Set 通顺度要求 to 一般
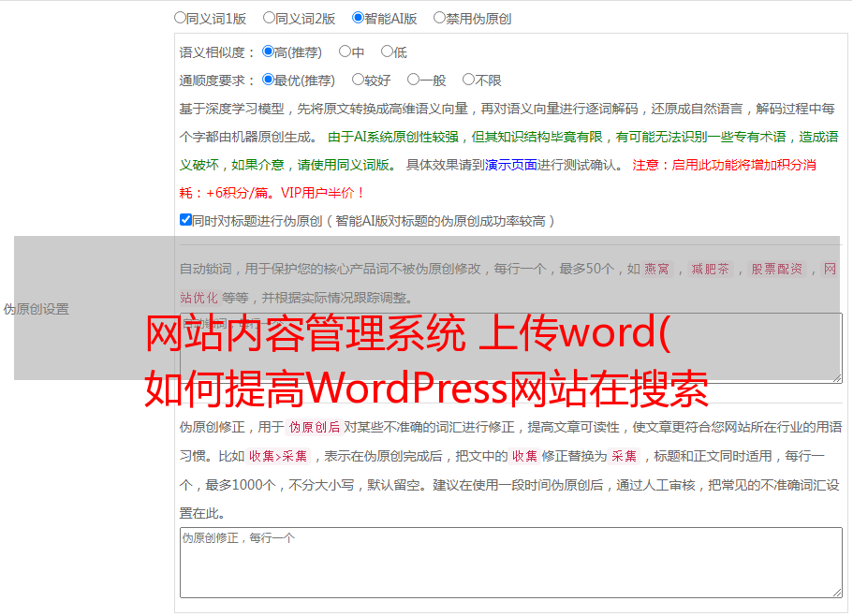Screen dimensions: 853x616 (x=414, y=80)
